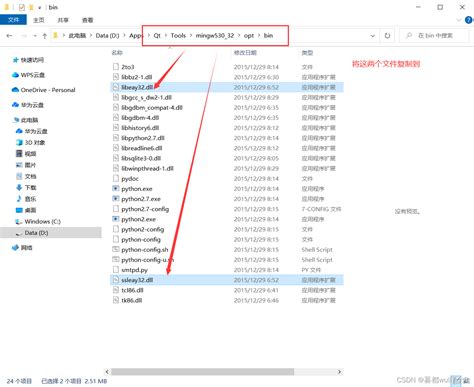Click inside the search bin field
The height and width of the screenshot is (387, 474).
435,35
